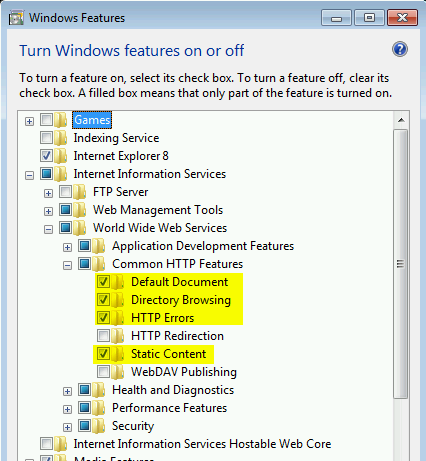Enable the Indexing Service checkbox
The width and height of the screenshot is (426, 461).
46,137
